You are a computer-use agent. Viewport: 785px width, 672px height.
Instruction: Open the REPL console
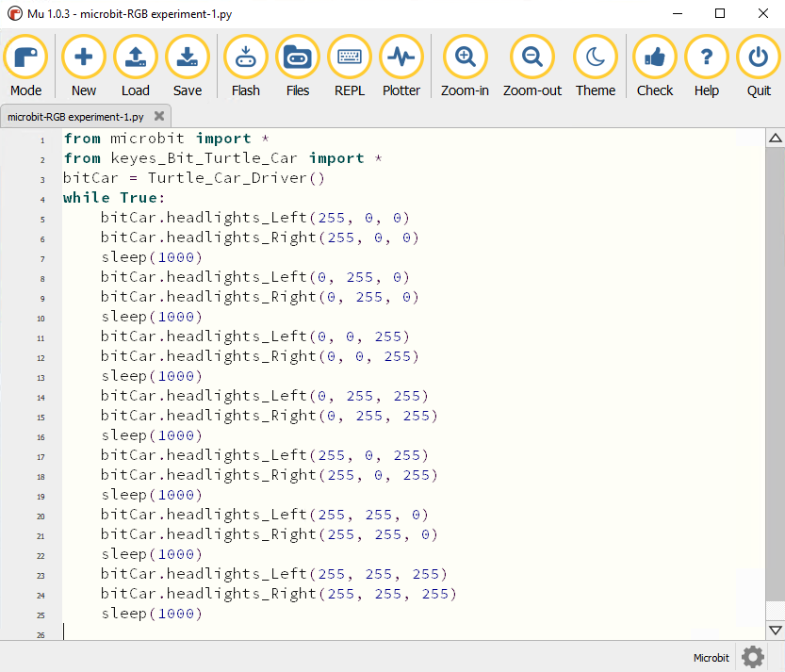[x=350, y=66]
